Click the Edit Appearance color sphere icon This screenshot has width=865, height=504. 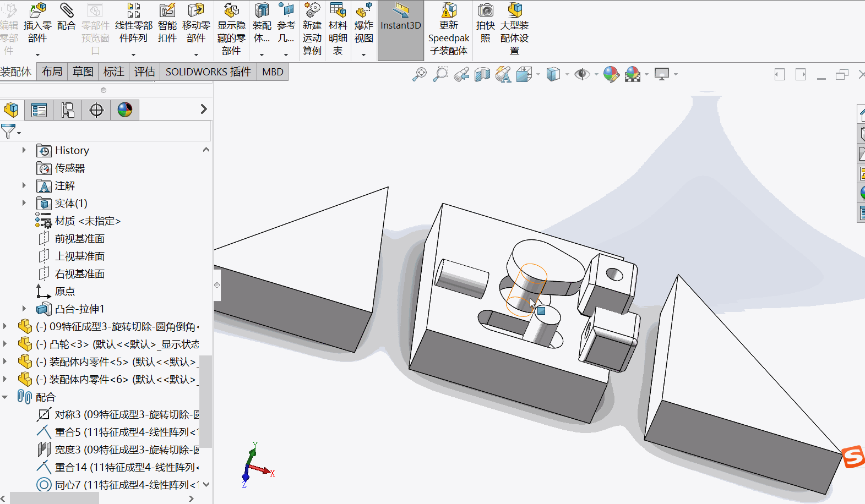(x=611, y=74)
